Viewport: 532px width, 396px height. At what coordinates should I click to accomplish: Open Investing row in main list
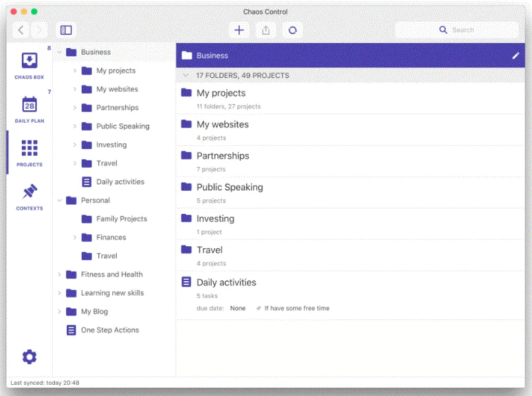pos(350,224)
